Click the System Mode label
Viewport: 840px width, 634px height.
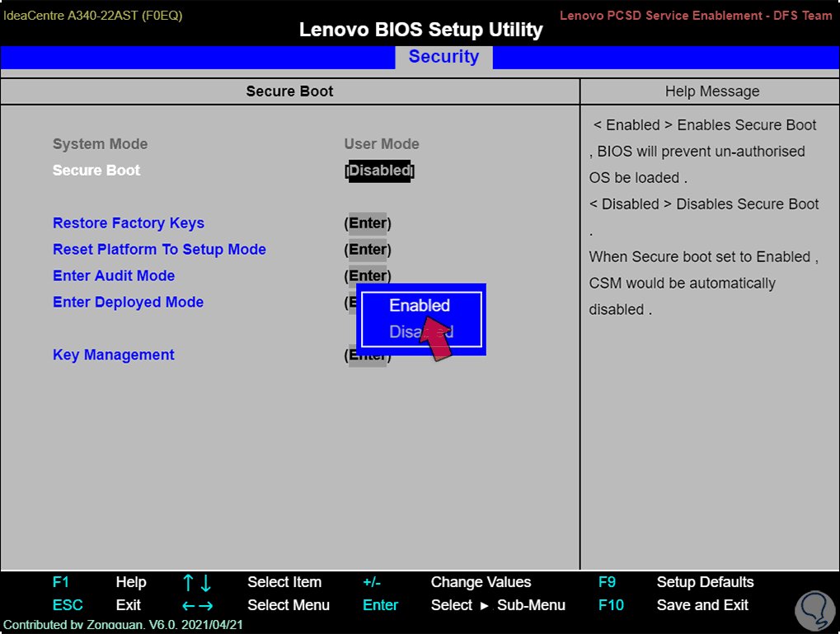pyautogui.click(x=101, y=144)
